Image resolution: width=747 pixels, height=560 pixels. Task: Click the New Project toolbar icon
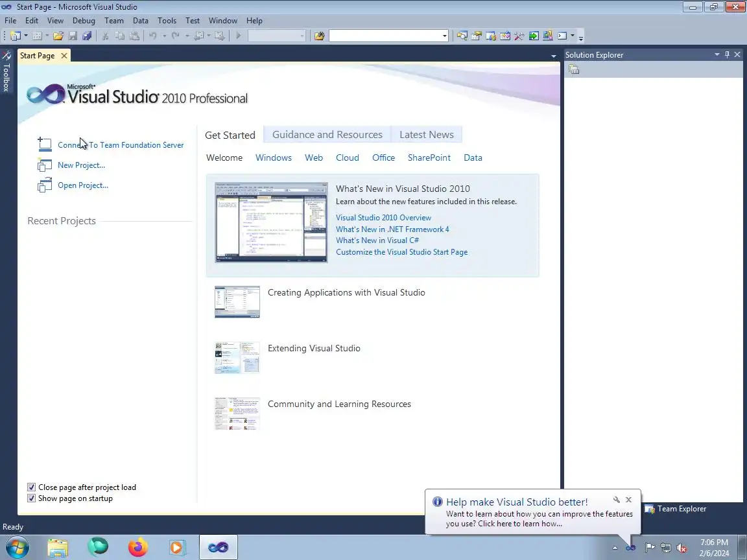coord(15,36)
